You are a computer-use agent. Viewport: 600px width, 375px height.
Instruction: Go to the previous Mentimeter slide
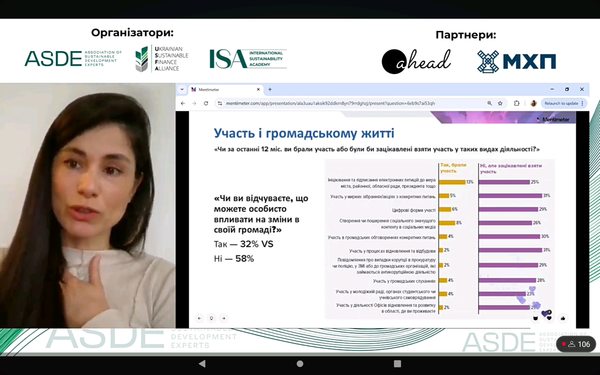tap(199, 318)
